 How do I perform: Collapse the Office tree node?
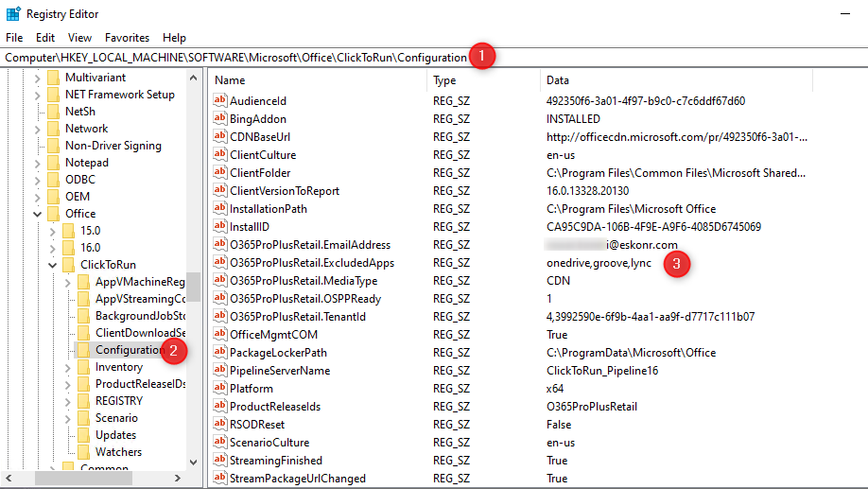click(37, 214)
